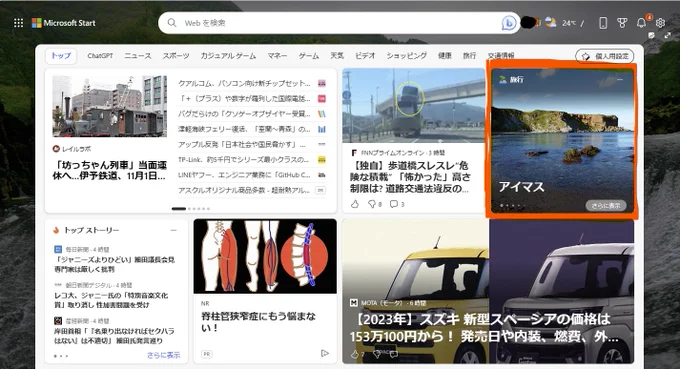Open the レコ大 ジャニー氏 story
This screenshot has height=369, width=680.
click(111, 300)
